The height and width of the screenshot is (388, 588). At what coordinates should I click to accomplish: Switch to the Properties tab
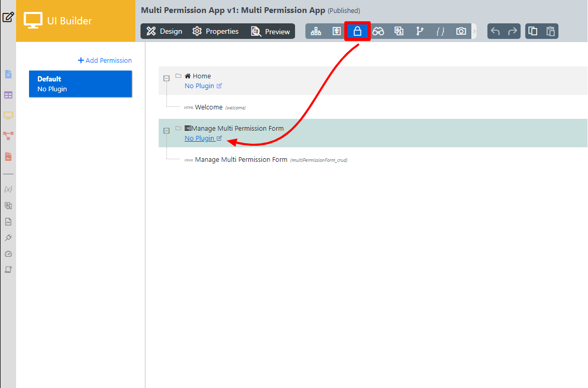(216, 31)
